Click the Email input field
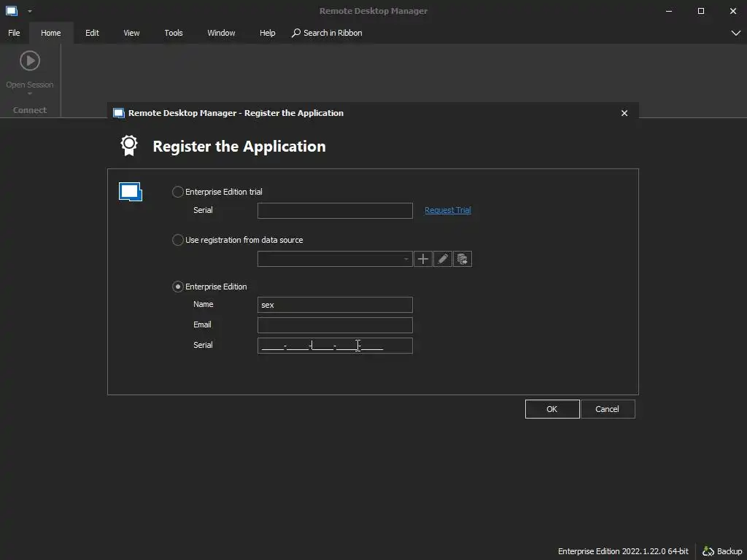747x560 pixels. tap(335, 325)
